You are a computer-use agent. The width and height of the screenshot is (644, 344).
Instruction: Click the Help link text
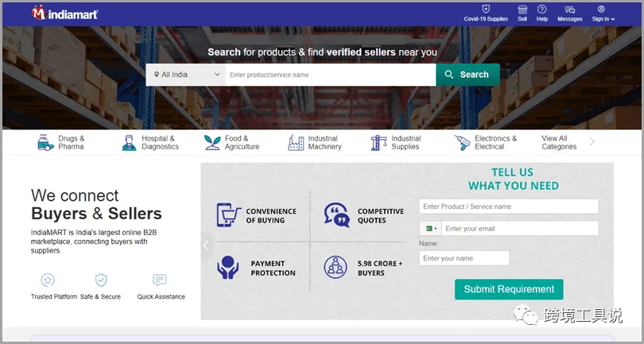[x=541, y=19]
